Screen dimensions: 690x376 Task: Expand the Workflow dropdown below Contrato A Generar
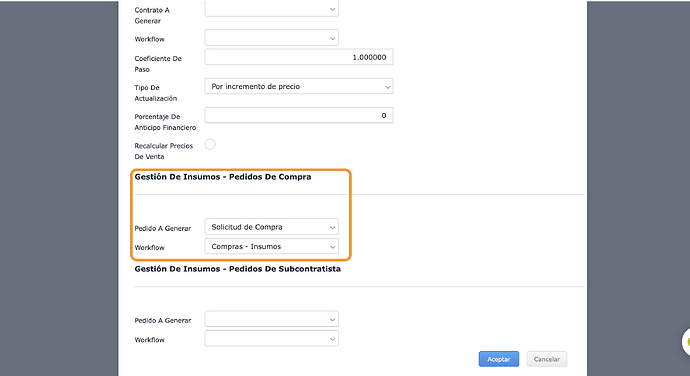(x=272, y=38)
